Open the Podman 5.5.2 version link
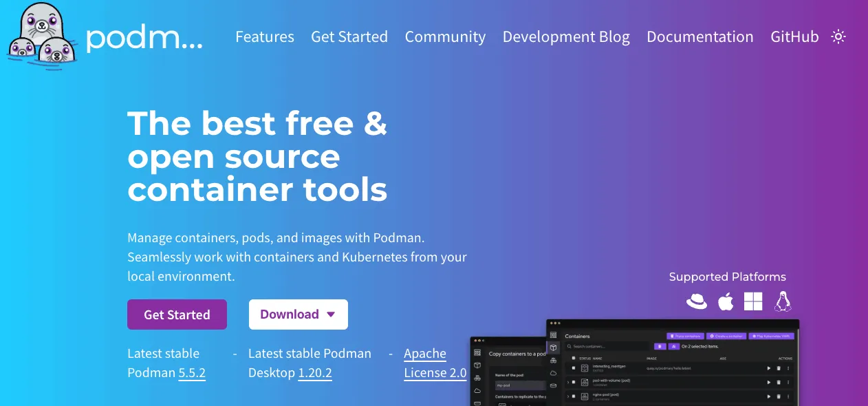The image size is (868, 406). 192,373
